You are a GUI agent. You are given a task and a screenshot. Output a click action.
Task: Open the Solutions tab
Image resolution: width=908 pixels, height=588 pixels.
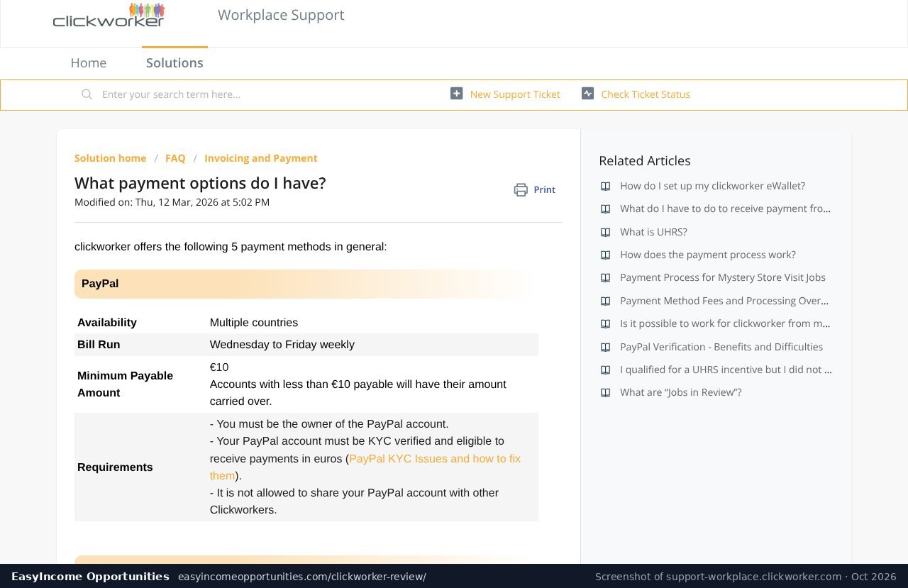coord(175,63)
